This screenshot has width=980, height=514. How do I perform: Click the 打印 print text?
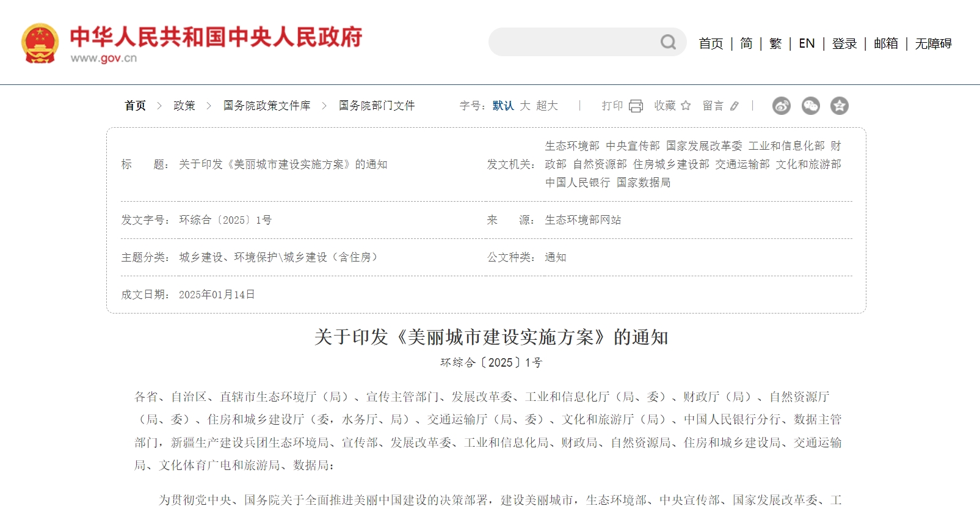(x=612, y=106)
